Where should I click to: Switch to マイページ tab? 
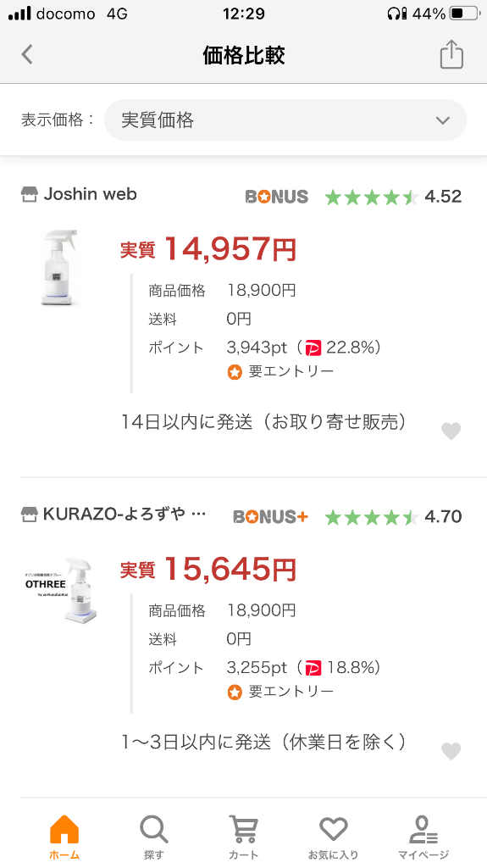coord(423,837)
